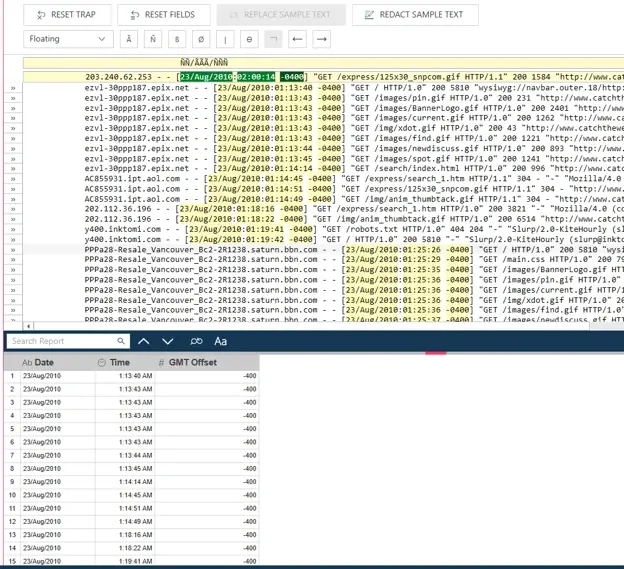Select the GMT Offset column header
The height and width of the screenshot is (569, 624).
click(x=207, y=362)
